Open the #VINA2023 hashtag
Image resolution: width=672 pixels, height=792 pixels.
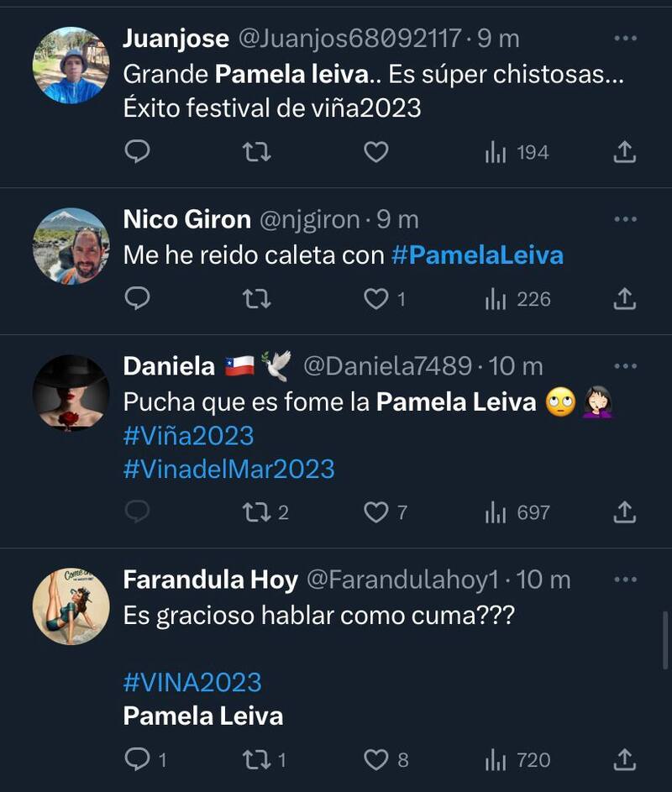tap(192, 682)
